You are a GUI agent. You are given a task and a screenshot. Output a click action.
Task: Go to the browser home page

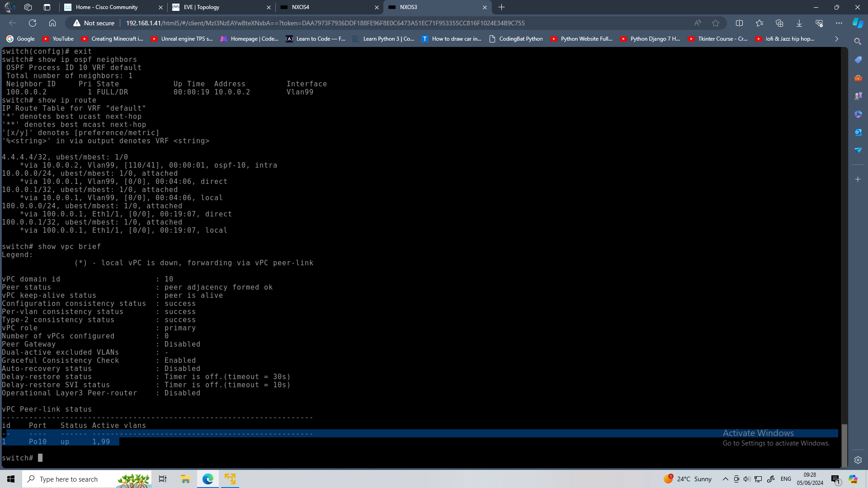pyautogui.click(x=52, y=23)
